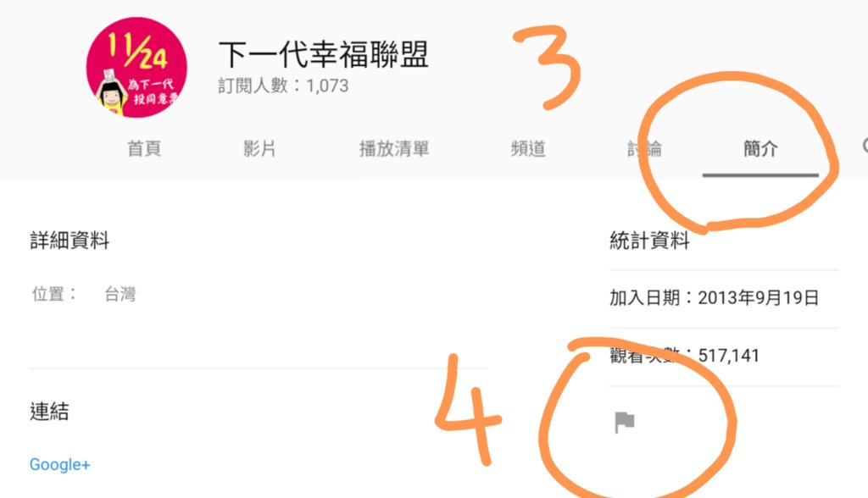Screen dimensions: 868x498
Task: Click the hand-drawn orange number 4
Action: coord(468,409)
